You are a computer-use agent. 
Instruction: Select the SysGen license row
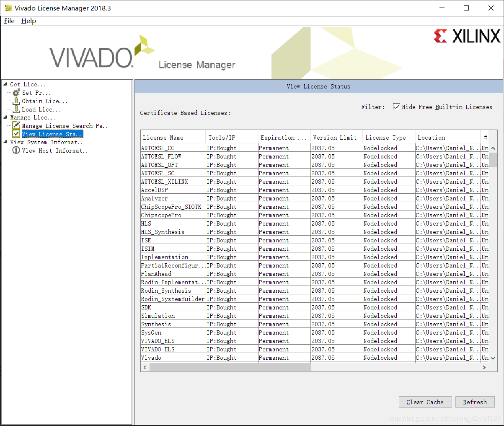point(315,332)
